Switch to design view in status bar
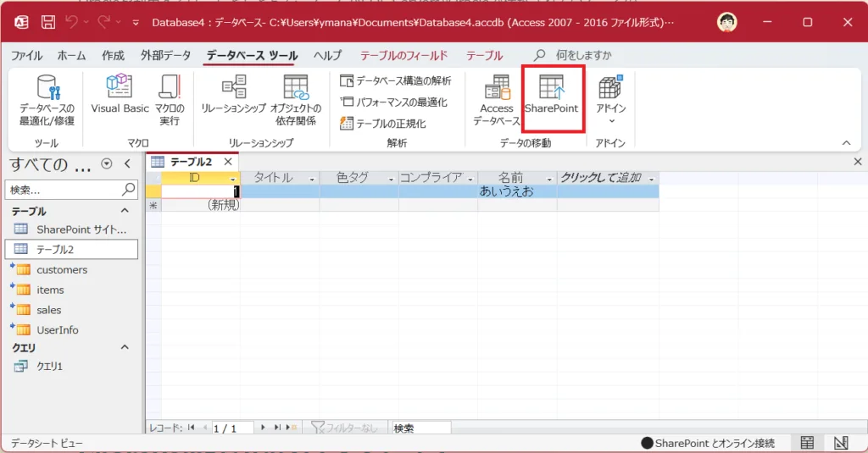The width and height of the screenshot is (868, 453). (x=841, y=443)
